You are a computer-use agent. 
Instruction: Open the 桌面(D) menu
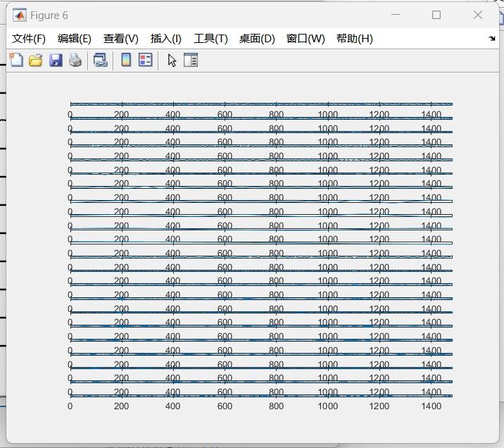point(257,39)
